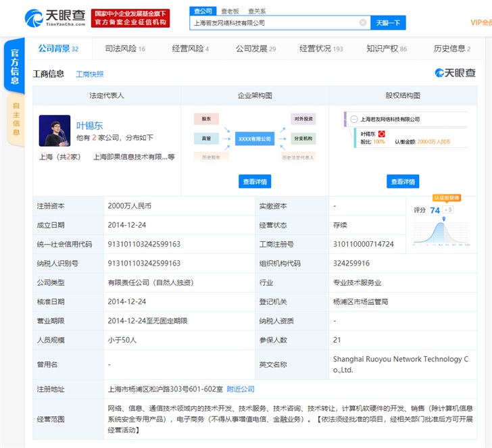
Task: Switch to the 司法风险 tab
Action: [125, 49]
